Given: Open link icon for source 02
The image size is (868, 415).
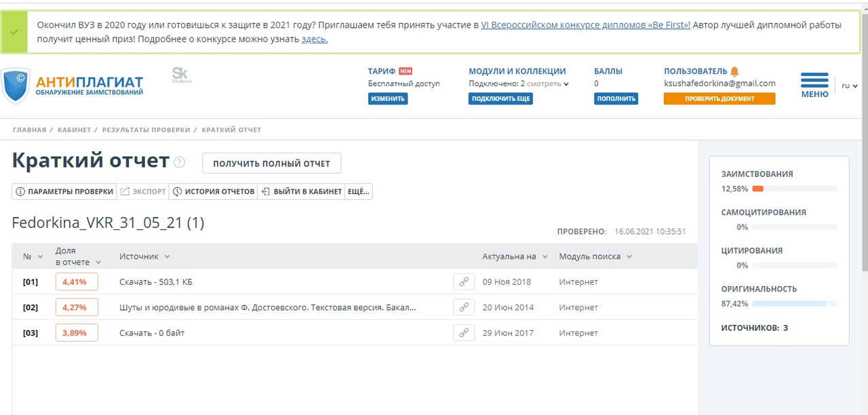Looking at the screenshot, I should point(464,307).
